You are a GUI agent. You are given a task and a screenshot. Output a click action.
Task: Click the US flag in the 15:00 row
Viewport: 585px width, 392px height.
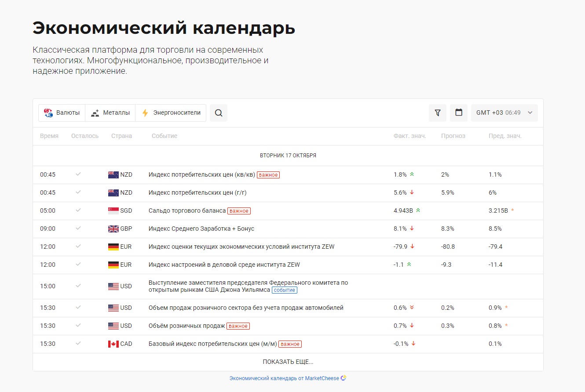113,287
